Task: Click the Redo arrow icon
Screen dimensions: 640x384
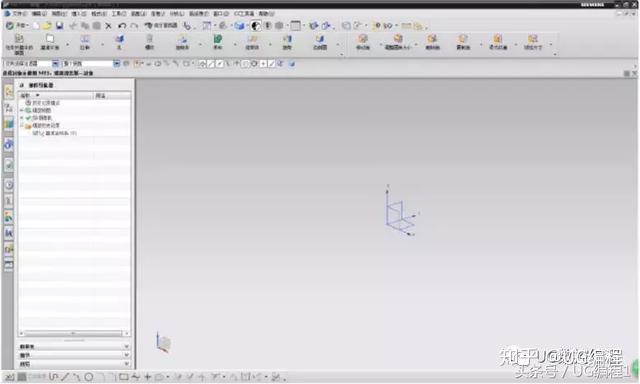Action: (134, 26)
